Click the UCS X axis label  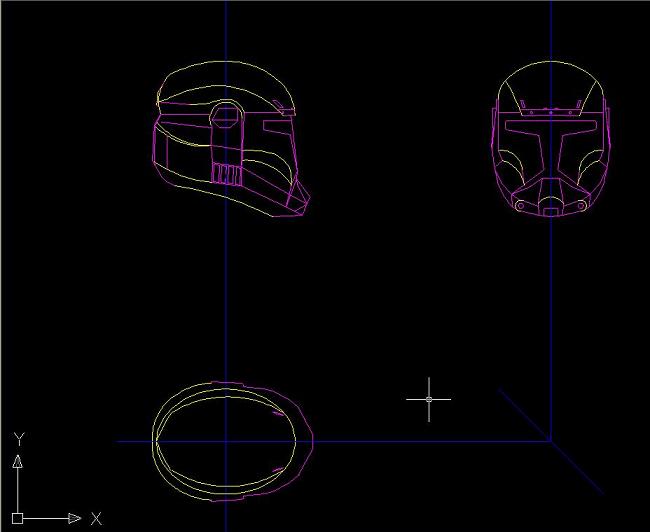tap(96, 518)
